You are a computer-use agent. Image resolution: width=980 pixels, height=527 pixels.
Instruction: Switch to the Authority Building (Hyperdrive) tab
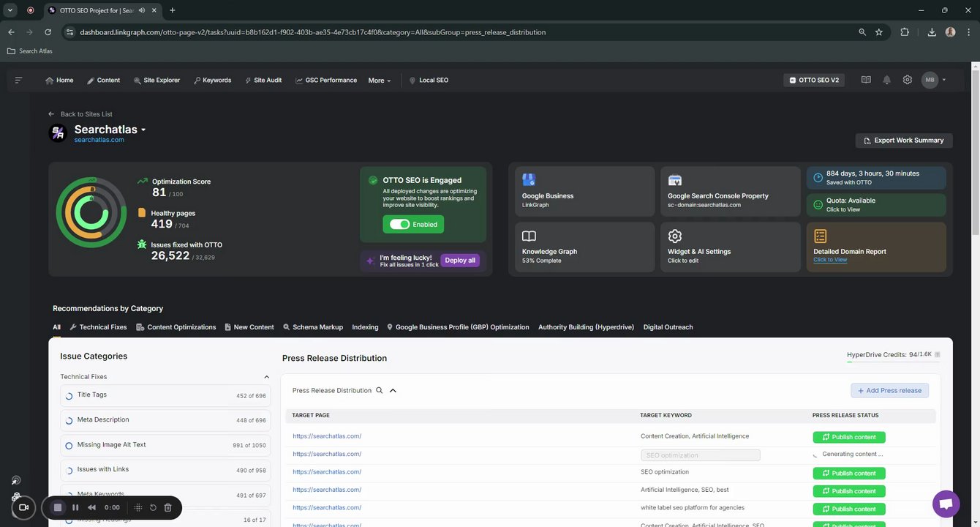point(587,327)
